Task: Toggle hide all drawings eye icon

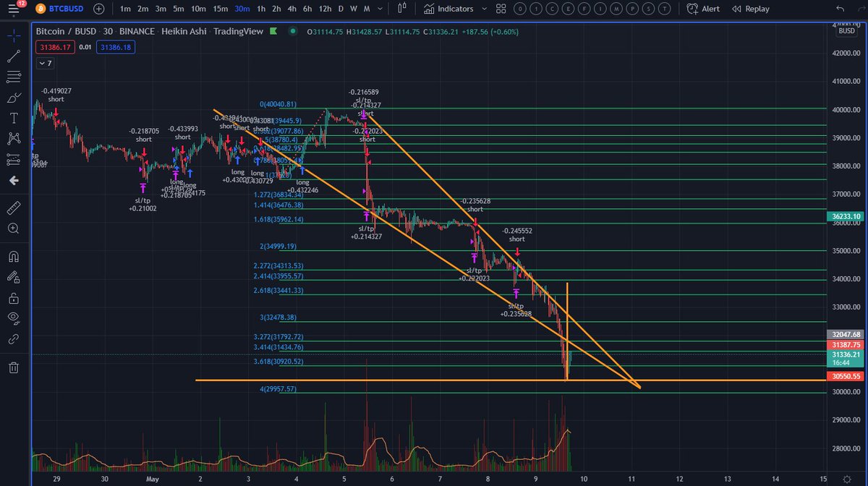Action: tap(14, 317)
